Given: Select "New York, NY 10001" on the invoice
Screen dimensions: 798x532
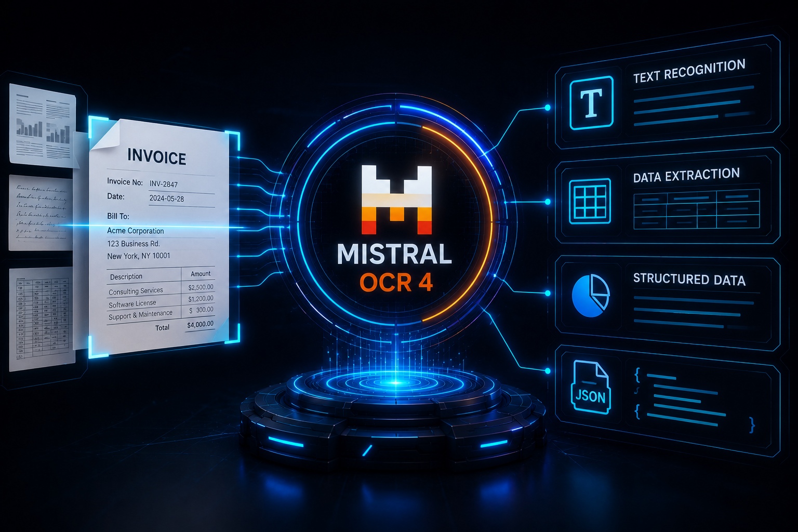Looking at the screenshot, I should [x=139, y=256].
